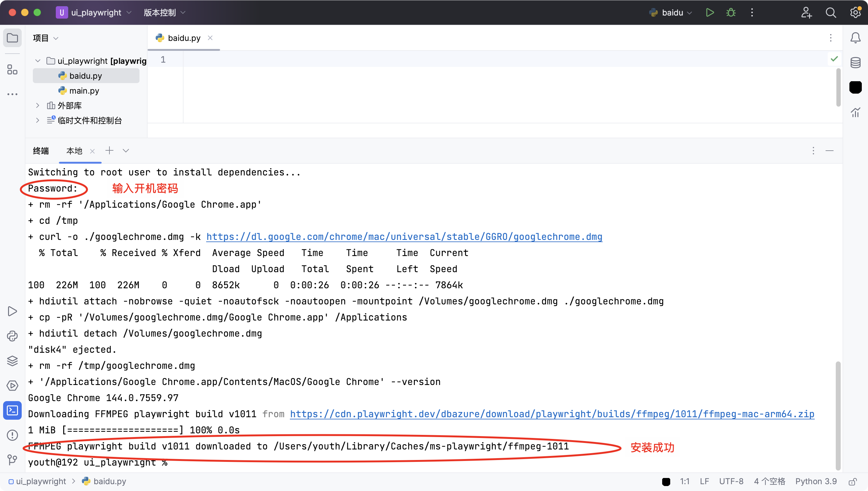Screen dimensions: 868x491
Task: Click the Python 3.9 interpreter selector
Action: [x=816, y=482]
